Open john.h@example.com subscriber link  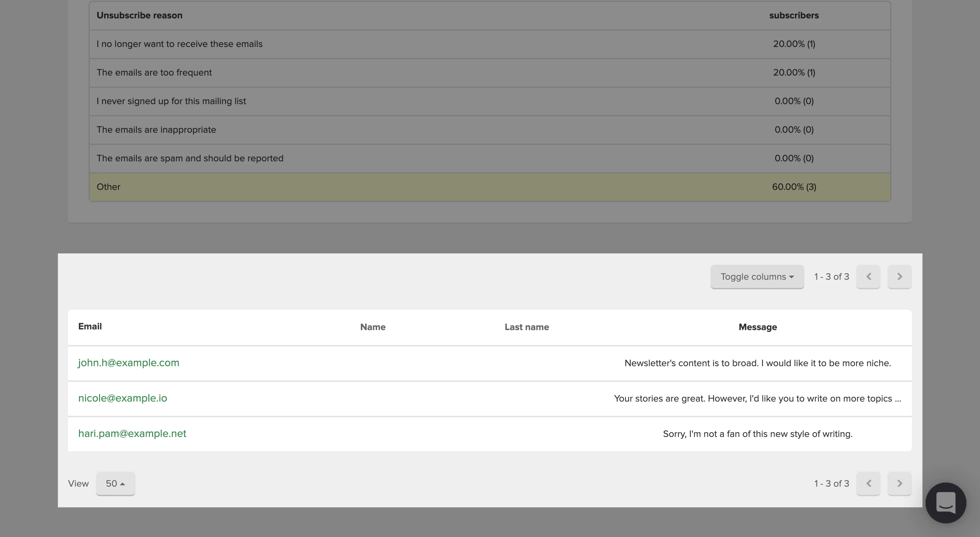[x=129, y=363]
